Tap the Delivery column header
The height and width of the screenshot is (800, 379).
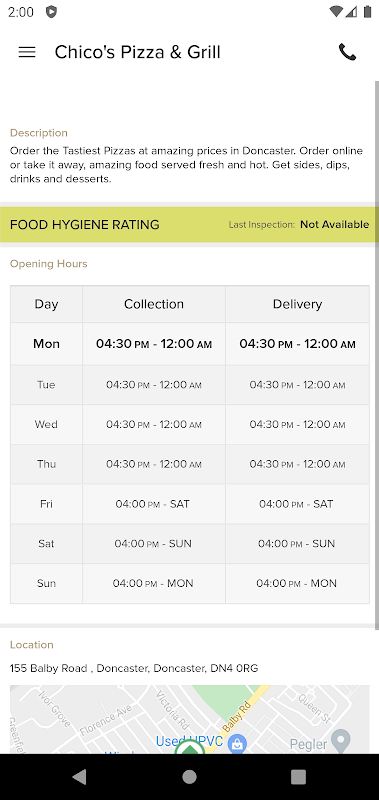coord(297,304)
